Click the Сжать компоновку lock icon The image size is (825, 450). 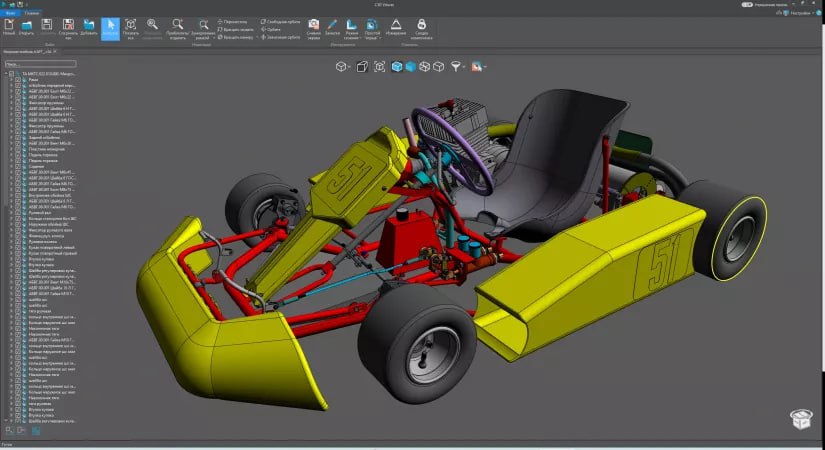421,25
